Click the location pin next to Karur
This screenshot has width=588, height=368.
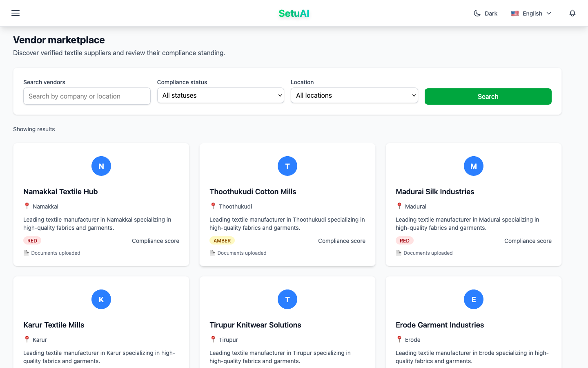pyautogui.click(x=27, y=339)
